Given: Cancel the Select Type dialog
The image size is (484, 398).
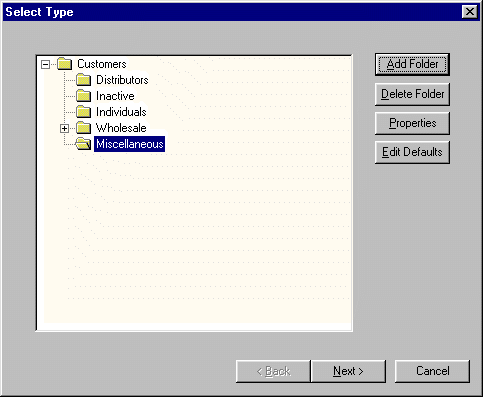Looking at the screenshot, I should 432,371.
